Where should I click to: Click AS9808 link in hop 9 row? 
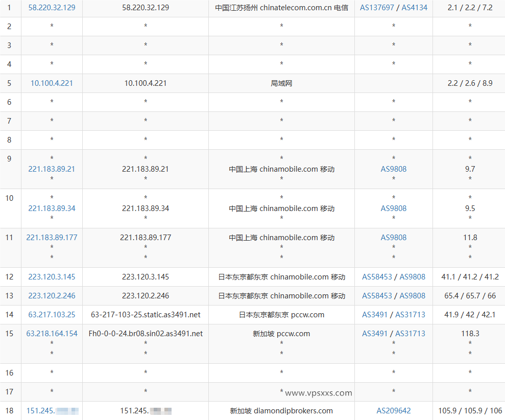(394, 169)
